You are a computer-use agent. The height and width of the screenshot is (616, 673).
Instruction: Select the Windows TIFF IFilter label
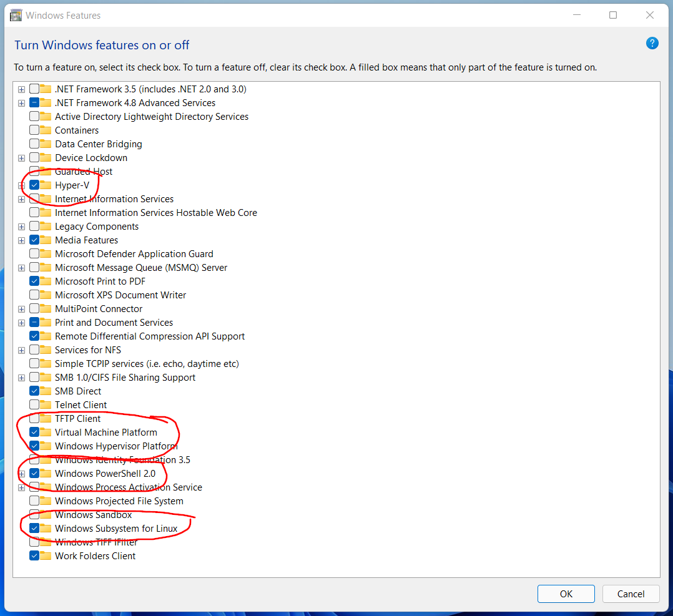(x=96, y=542)
